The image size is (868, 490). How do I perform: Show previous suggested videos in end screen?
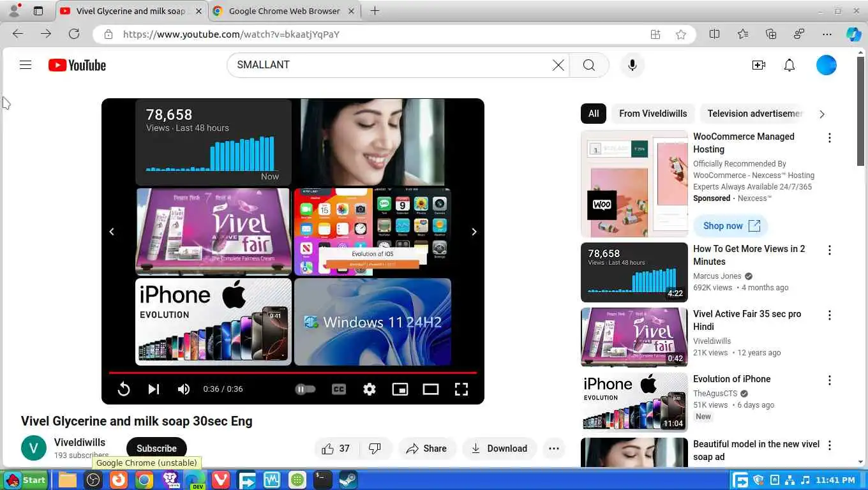tap(112, 232)
